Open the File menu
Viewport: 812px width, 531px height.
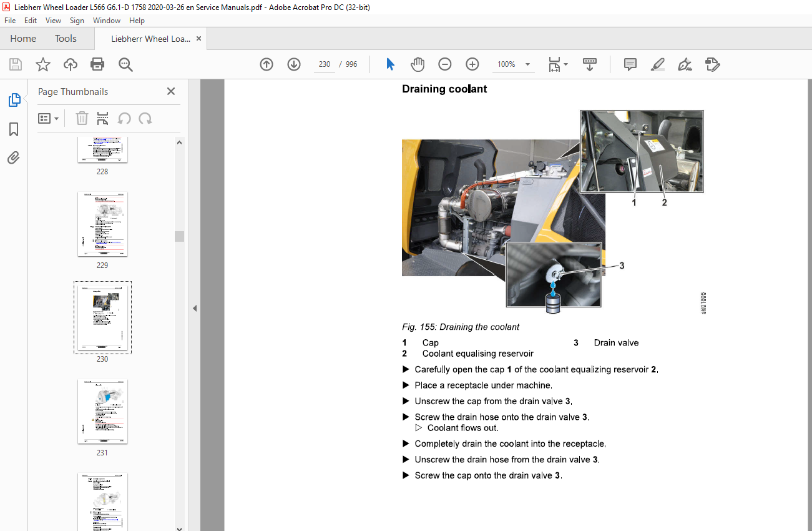(10, 21)
